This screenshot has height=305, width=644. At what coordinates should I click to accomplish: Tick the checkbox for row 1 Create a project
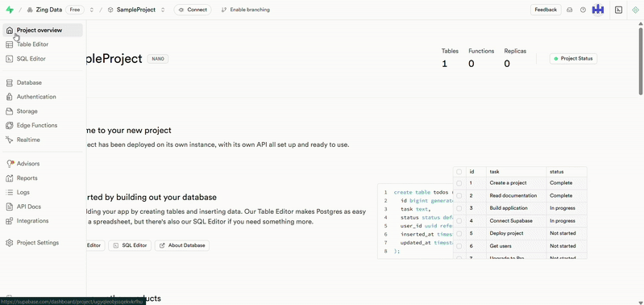click(459, 183)
